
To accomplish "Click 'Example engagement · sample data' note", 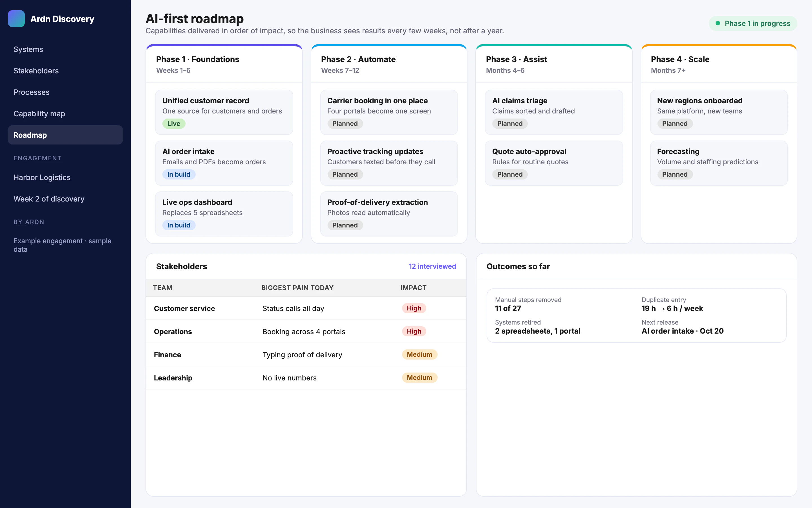I will click(62, 245).
